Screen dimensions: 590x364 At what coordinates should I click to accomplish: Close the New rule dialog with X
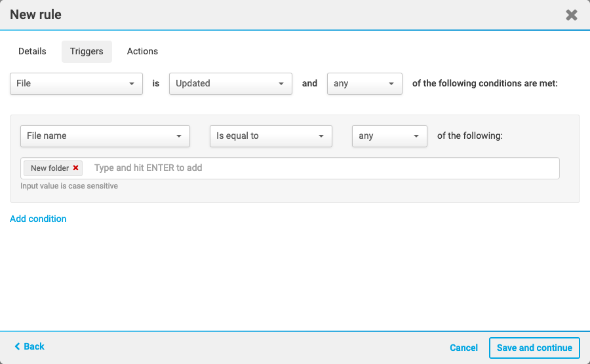click(572, 15)
